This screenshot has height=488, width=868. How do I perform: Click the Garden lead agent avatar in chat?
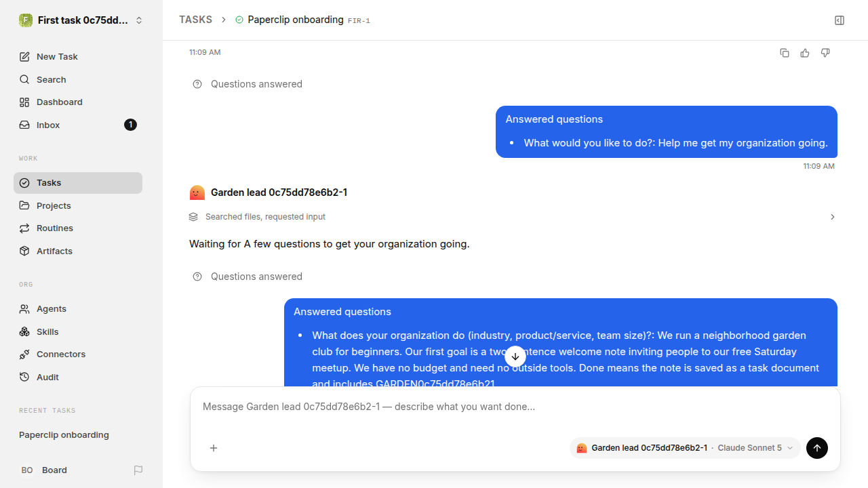tap(197, 192)
